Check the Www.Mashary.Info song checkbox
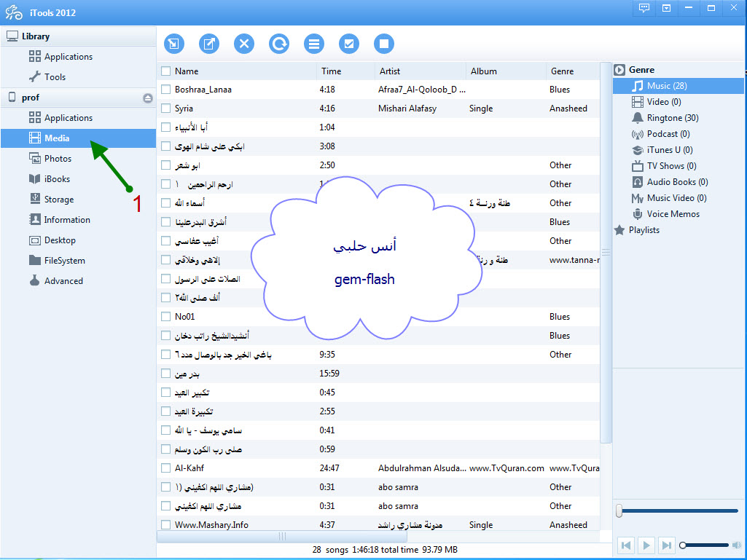Screen dimensions: 747x560 click(x=165, y=525)
